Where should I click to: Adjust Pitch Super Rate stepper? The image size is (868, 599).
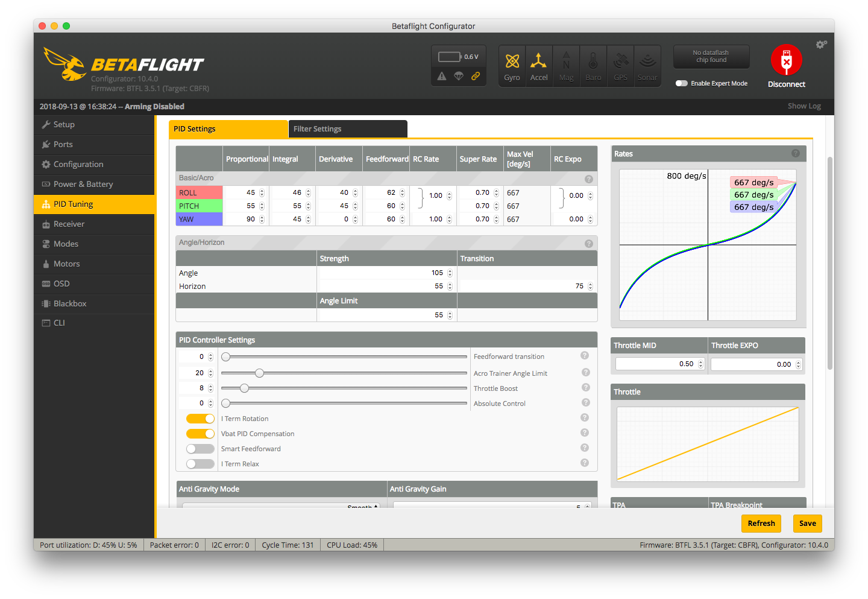pyautogui.click(x=496, y=206)
